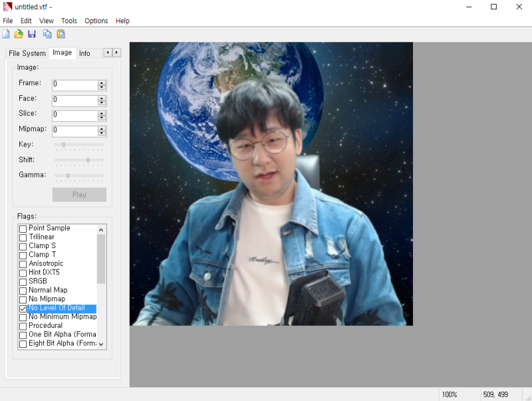
Task: Check the No Minimum Mipmap flag
Action: pos(23,317)
